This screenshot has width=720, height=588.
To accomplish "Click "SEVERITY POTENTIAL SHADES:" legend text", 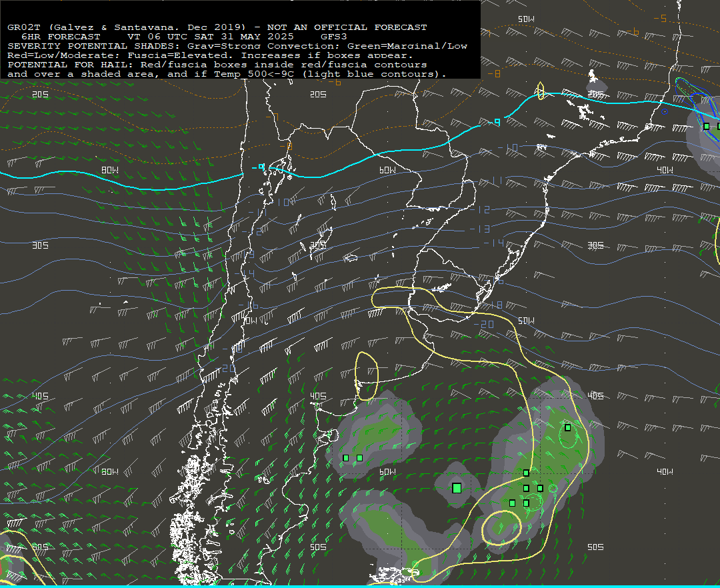I will [94, 46].
